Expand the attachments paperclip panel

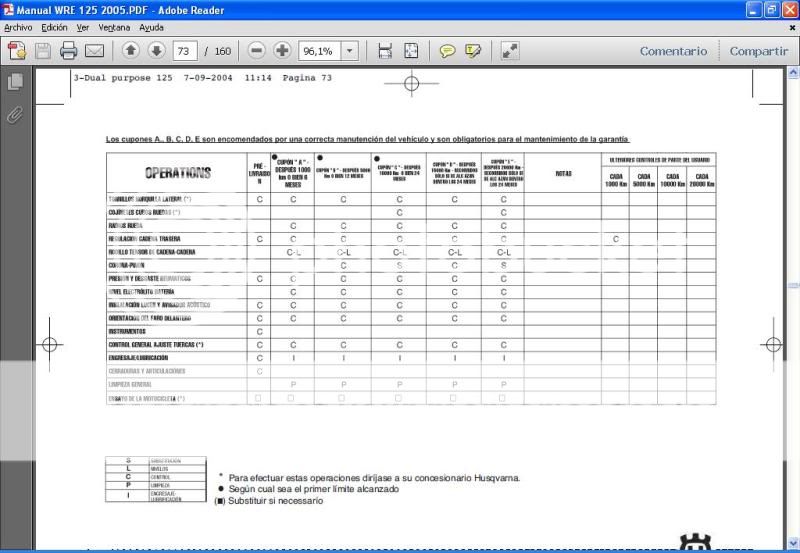[15, 115]
